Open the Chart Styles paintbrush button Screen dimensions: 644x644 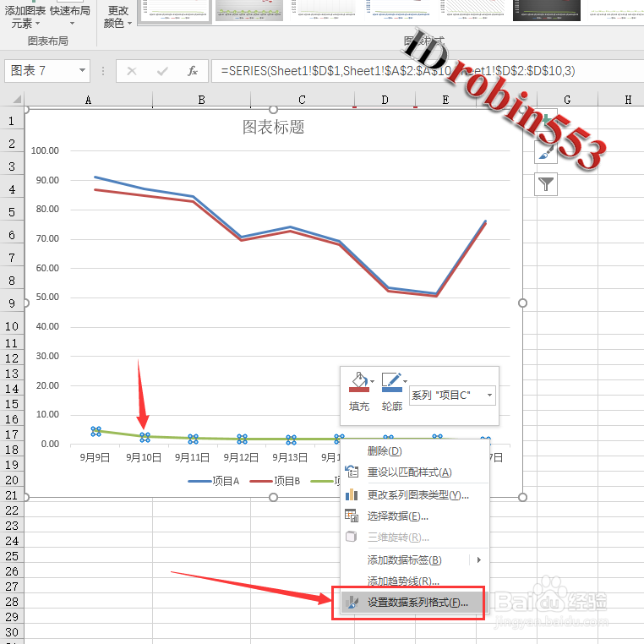tap(546, 152)
